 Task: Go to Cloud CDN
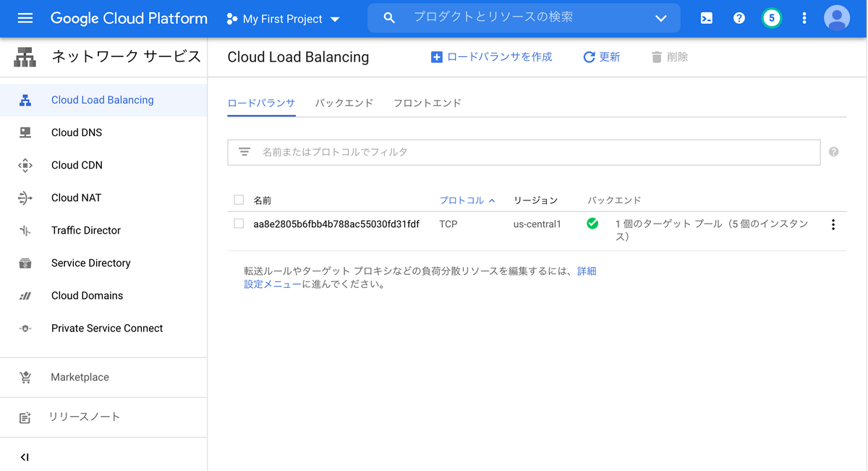(x=77, y=165)
